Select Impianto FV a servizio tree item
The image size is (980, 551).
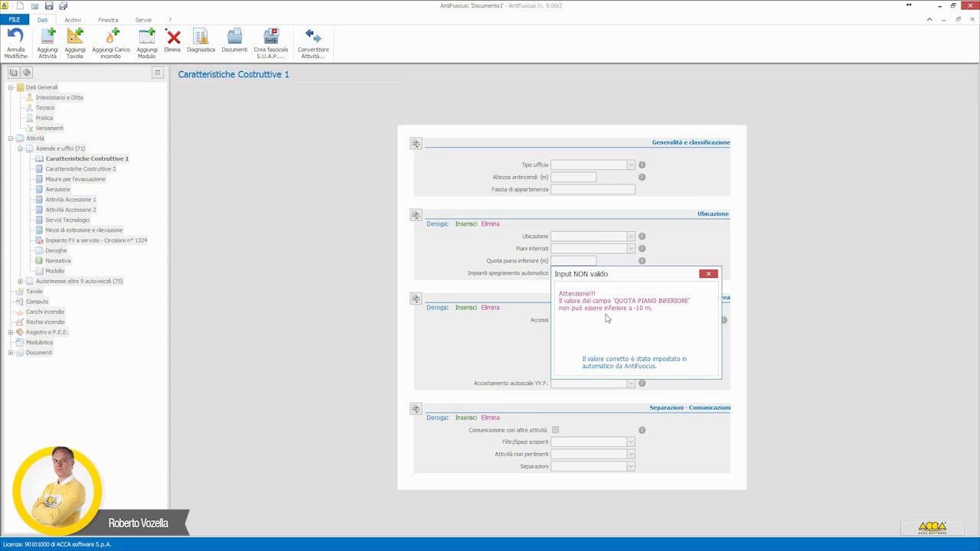[96, 240]
